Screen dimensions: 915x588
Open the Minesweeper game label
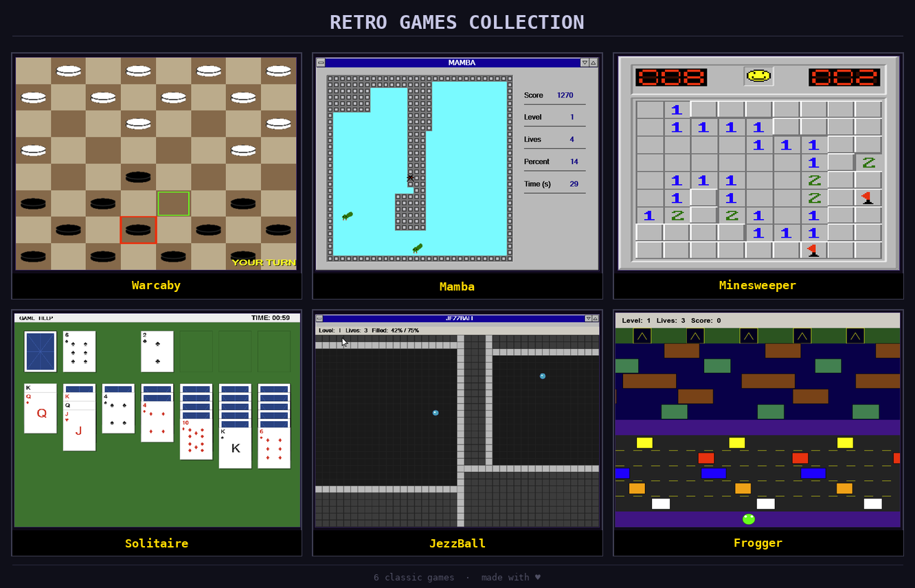point(758,285)
